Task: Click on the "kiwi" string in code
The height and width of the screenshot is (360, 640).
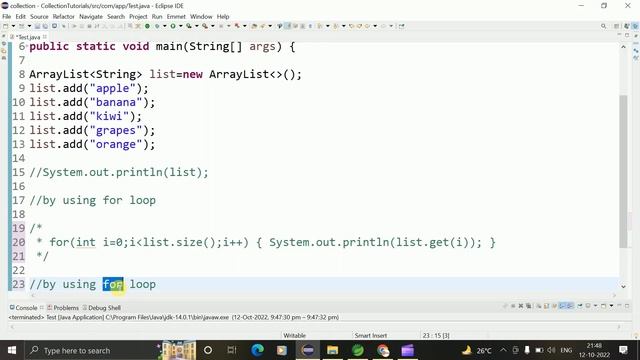Action: (x=109, y=116)
